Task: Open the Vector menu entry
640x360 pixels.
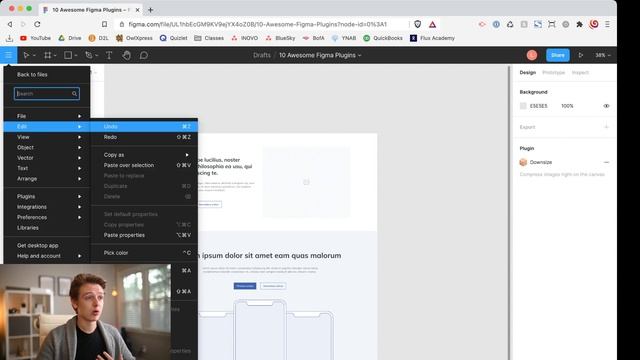Action: click(47, 158)
